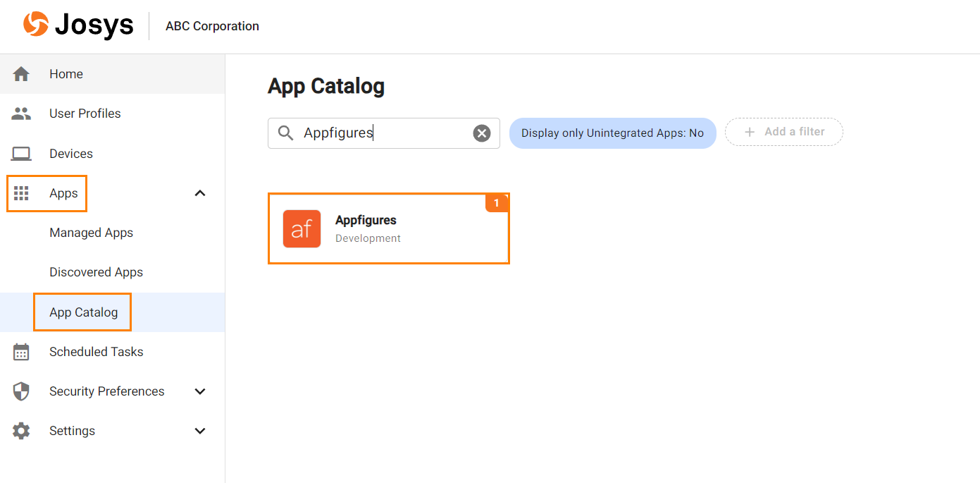Click the magnifier search icon
Image resolution: width=980 pixels, height=483 pixels.
click(x=285, y=133)
